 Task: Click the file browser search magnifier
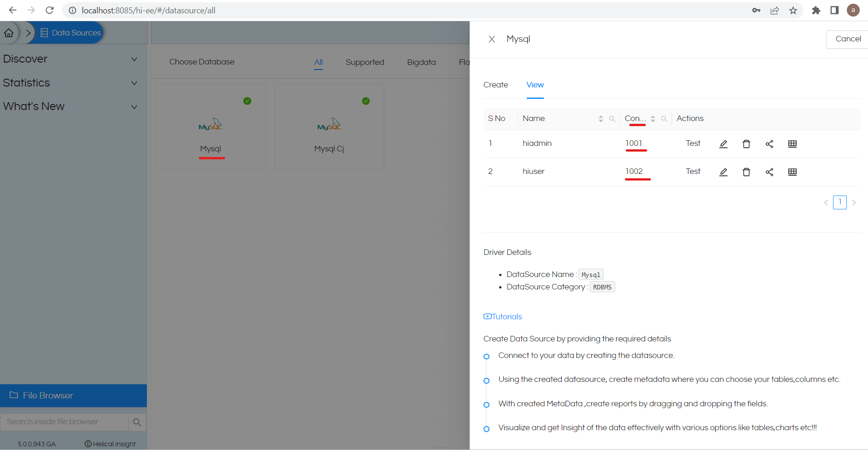click(137, 422)
